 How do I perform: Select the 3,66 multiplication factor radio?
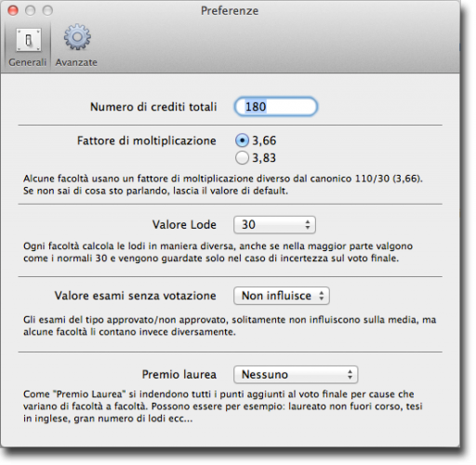pyautogui.click(x=242, y=140)
